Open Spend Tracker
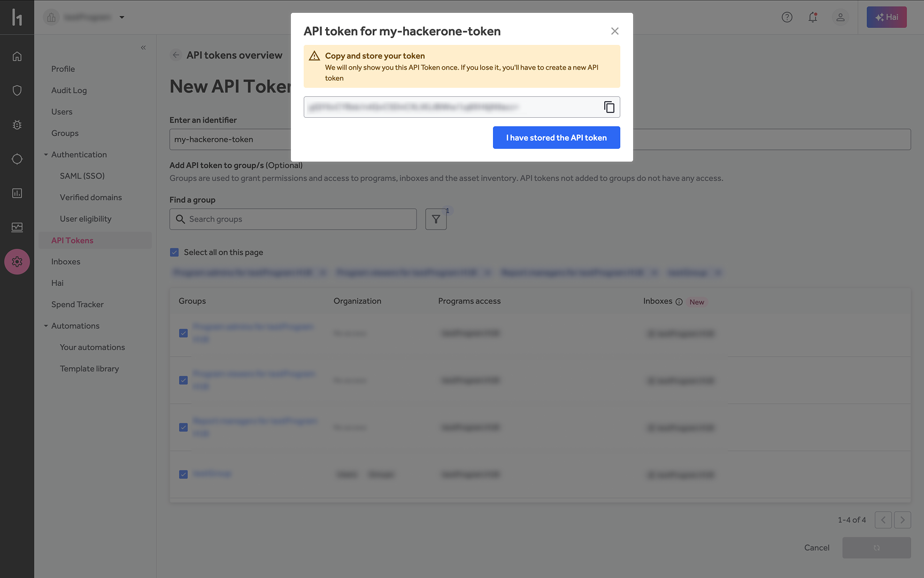924x578 pixels. click(x=78, y=305)
